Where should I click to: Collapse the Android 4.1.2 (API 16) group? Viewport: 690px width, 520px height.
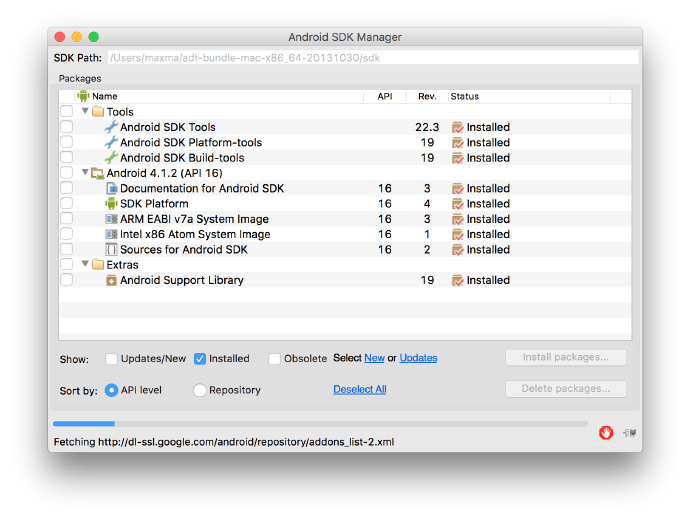[x=85, y=172]
